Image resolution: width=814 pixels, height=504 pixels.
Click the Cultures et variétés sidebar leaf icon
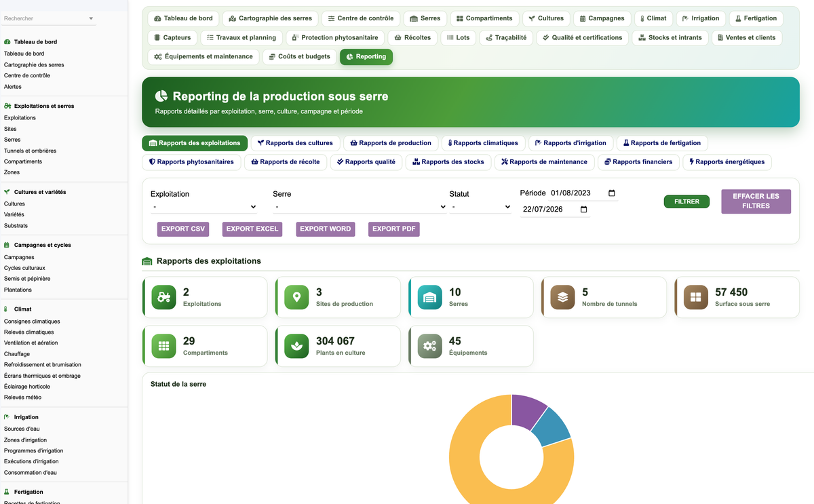pyautogui.click(x=7, y=192)
